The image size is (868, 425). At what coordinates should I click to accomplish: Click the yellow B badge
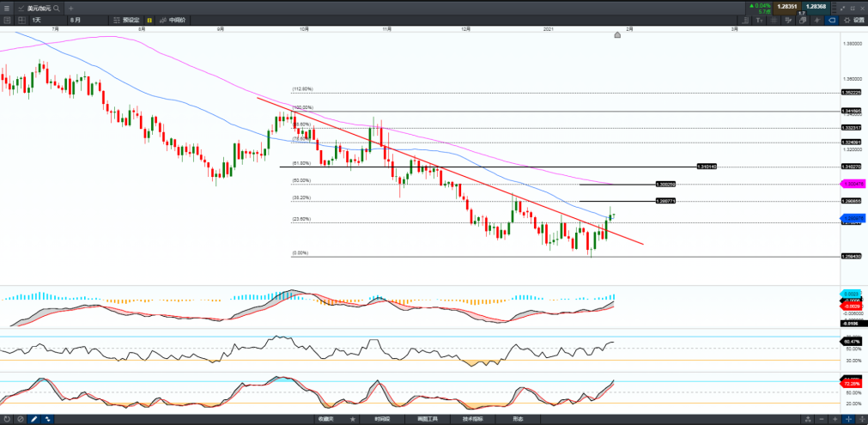point(149,20)
